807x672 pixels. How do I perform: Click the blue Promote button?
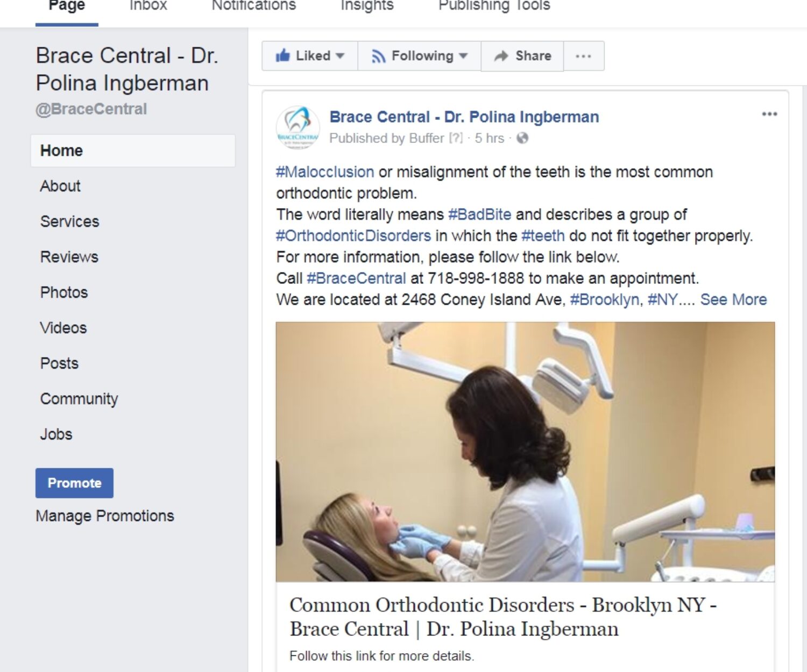click(74, 483)
